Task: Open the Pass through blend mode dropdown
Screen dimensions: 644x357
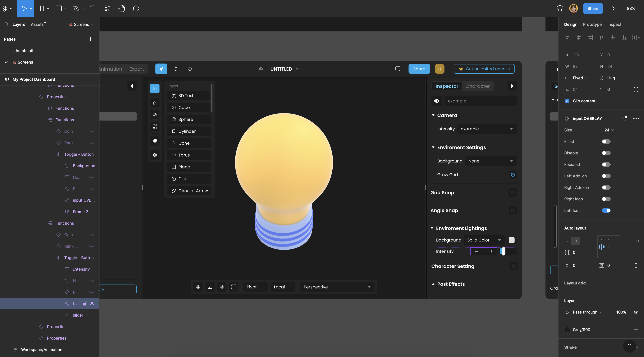Action: (587, 312)
